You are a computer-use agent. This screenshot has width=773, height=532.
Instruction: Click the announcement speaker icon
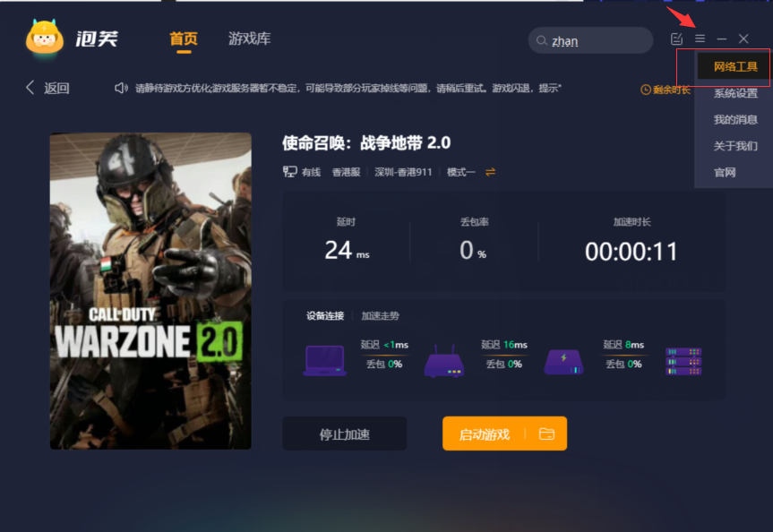pos(121,89)
